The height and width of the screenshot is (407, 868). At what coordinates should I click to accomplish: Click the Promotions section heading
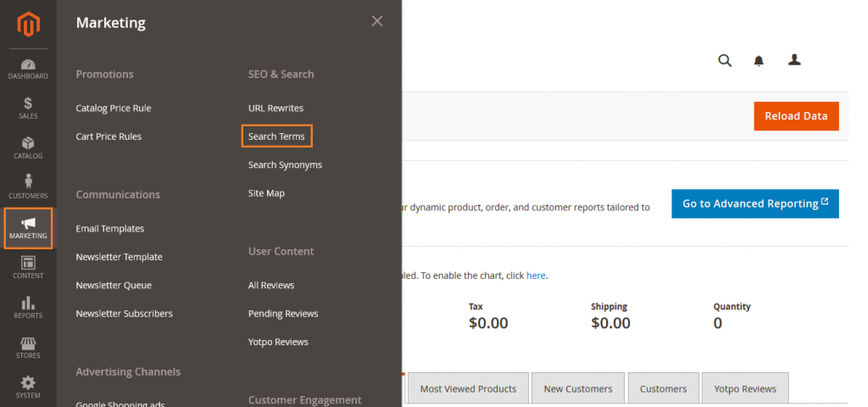[104, 75]
